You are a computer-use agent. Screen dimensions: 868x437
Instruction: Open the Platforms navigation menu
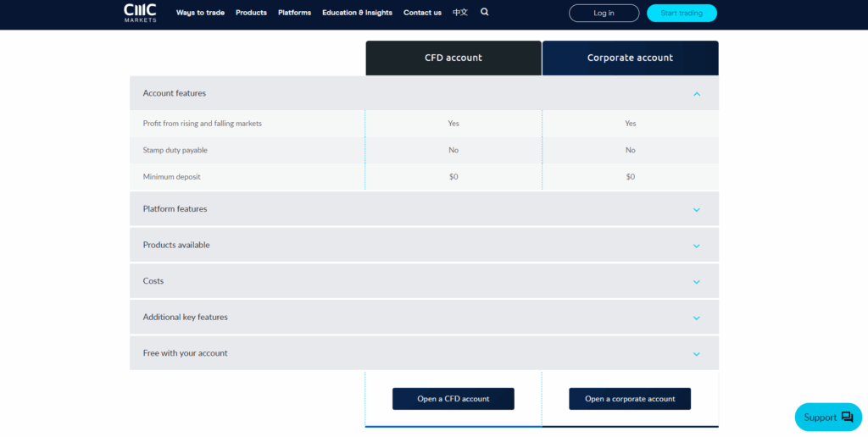coord(294,13)
